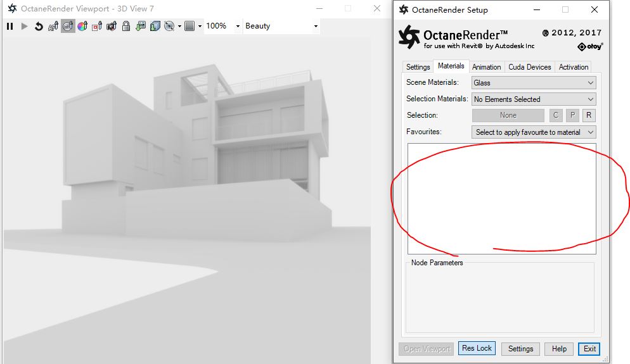
Task: Select the Materials tab
Action: (x=451, y=66)
